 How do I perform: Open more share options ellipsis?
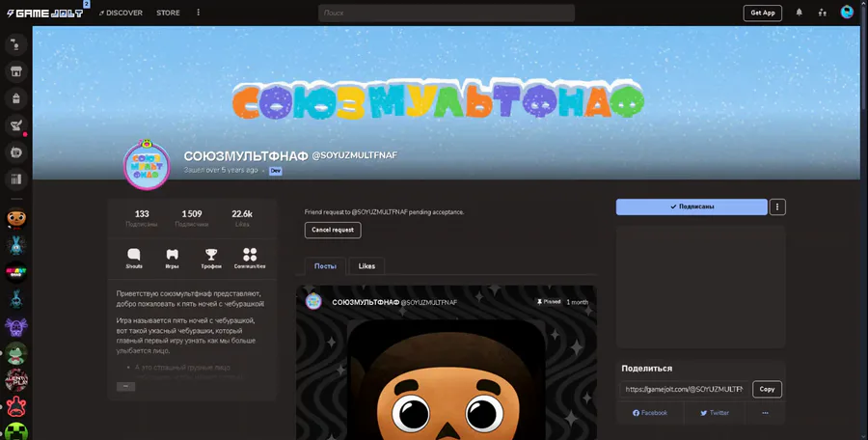[765, 413]
